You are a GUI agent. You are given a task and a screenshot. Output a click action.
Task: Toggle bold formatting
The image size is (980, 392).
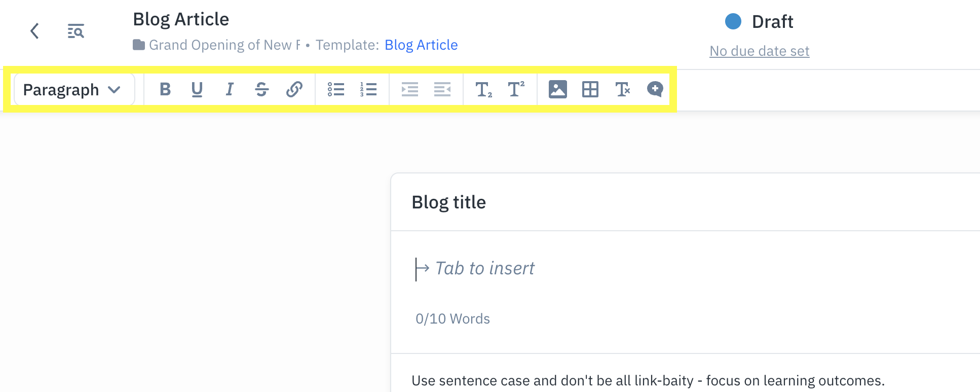[x=165, y=89]
